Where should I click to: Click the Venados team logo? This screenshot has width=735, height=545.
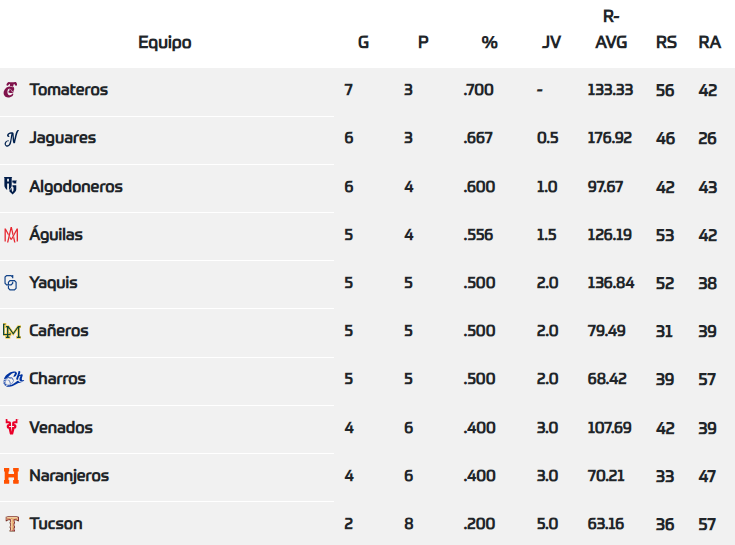[x=11, y=427]
